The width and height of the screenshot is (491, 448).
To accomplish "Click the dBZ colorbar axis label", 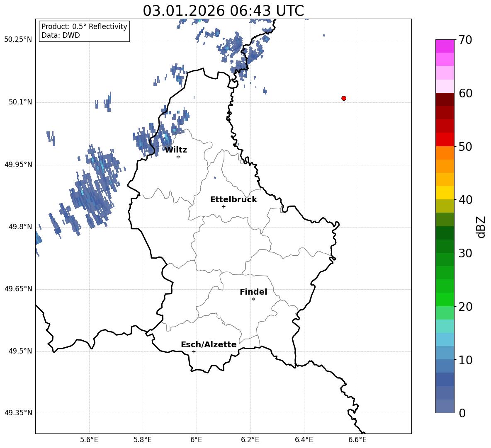I will coord(480,227).
